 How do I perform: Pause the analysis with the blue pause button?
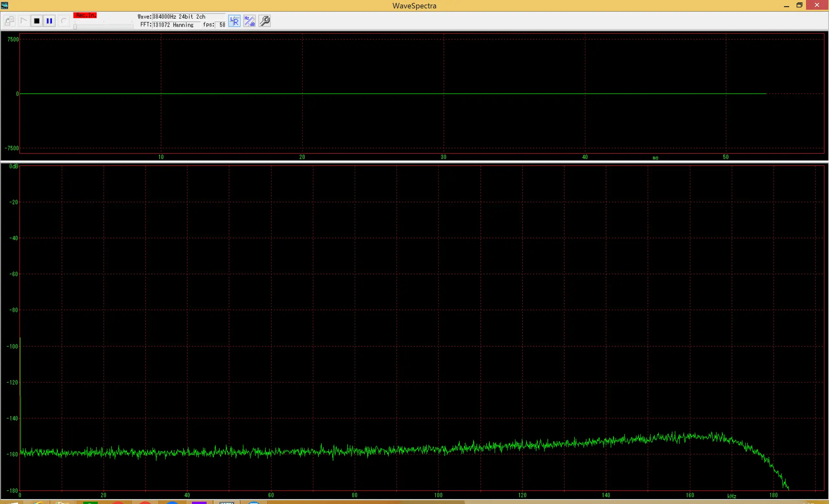(x=49, y=21)
